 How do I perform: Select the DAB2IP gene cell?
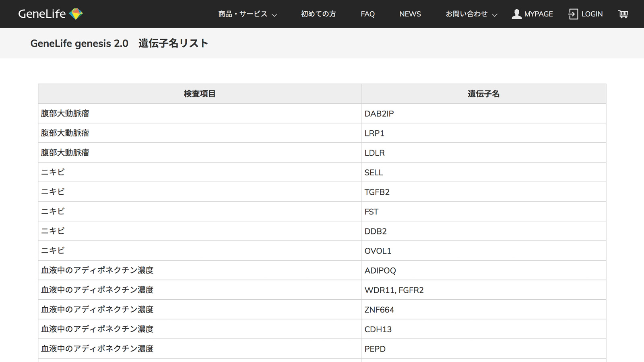484,113
